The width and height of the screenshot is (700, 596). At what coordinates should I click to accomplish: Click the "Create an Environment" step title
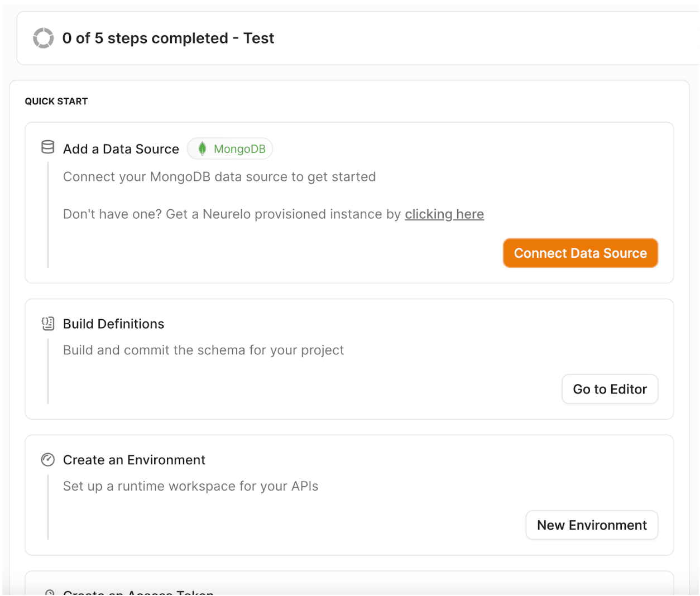[134, 460]
